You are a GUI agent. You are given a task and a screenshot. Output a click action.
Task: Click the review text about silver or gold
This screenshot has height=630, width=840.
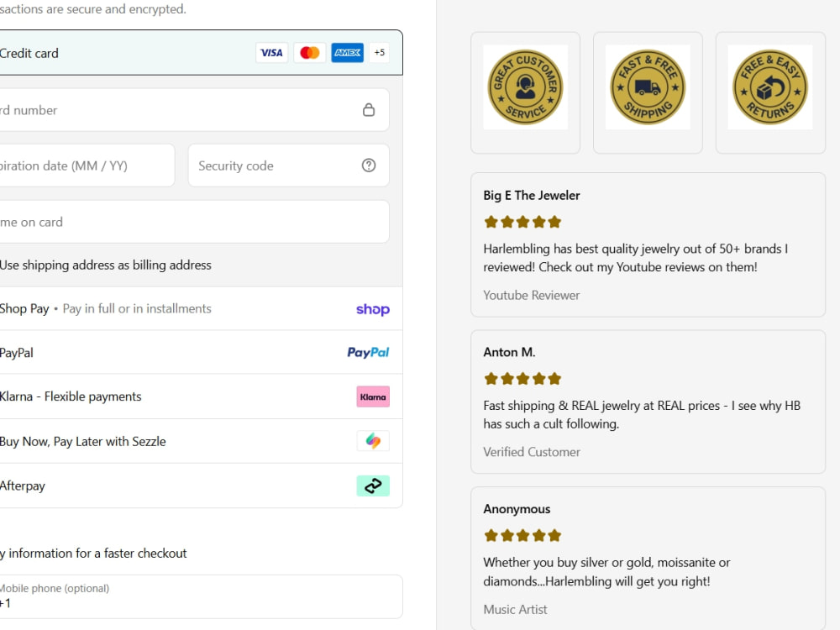click(x=606, y=571)
